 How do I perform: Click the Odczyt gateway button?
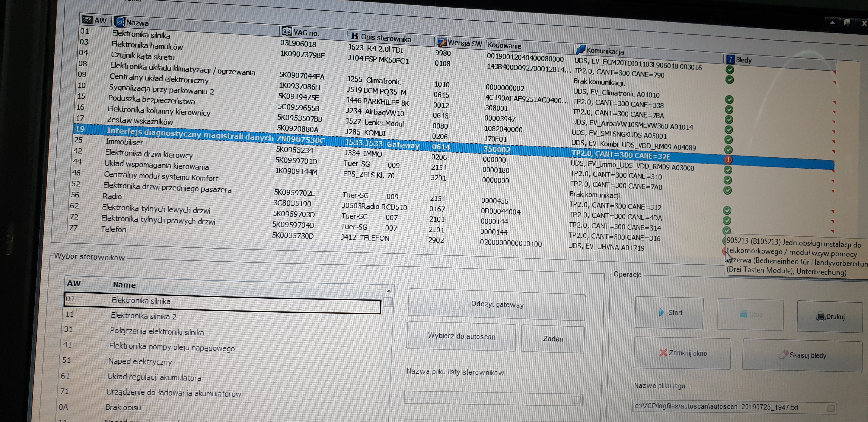pos(497,305)
